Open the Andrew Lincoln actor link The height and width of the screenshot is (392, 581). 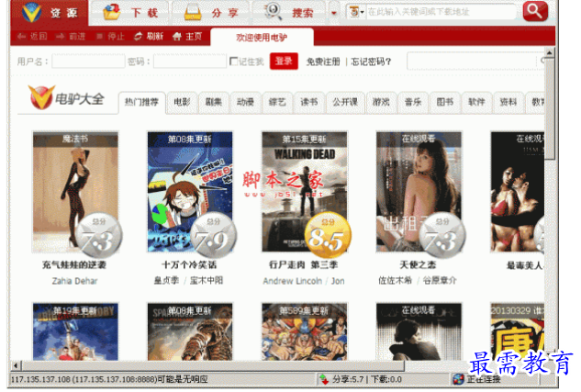coord(293,281)
